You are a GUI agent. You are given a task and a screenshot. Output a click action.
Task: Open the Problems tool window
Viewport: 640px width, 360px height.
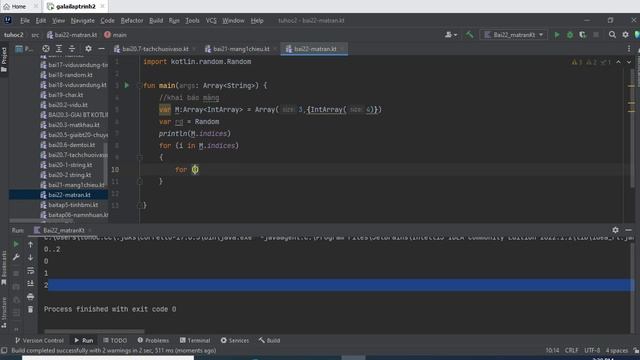pyautogui.click(x=153, y=340)
